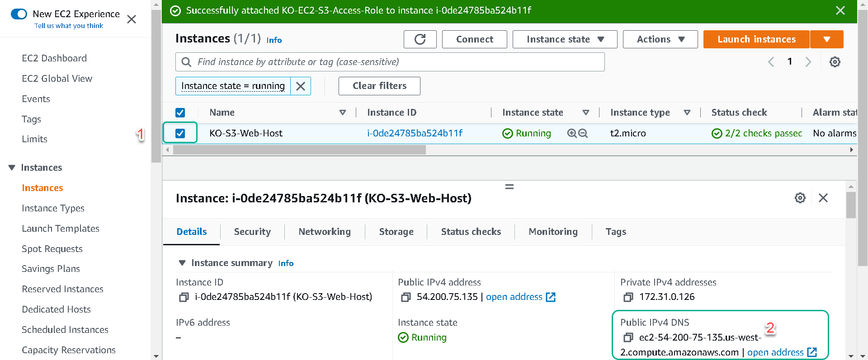This screenshot has height=360, width=868.
Task: Zoom in on instance state icon
Action: [572, 133]
